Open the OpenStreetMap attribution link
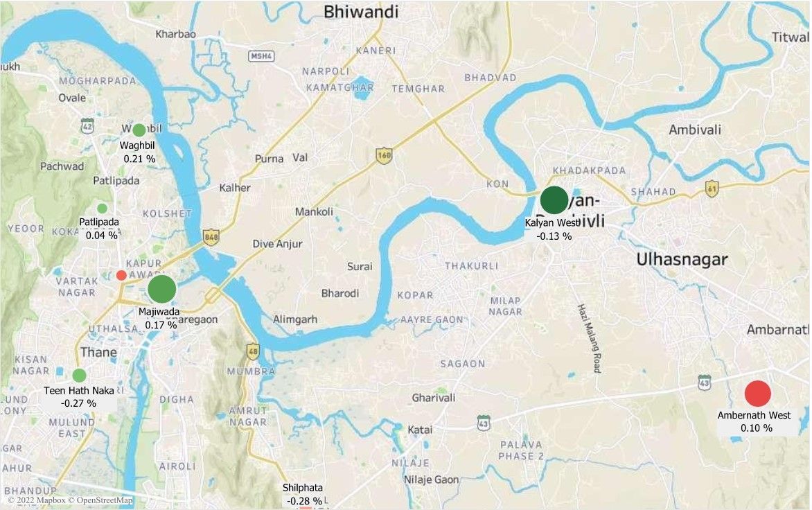The image size is (812, 510). [100, 500]
